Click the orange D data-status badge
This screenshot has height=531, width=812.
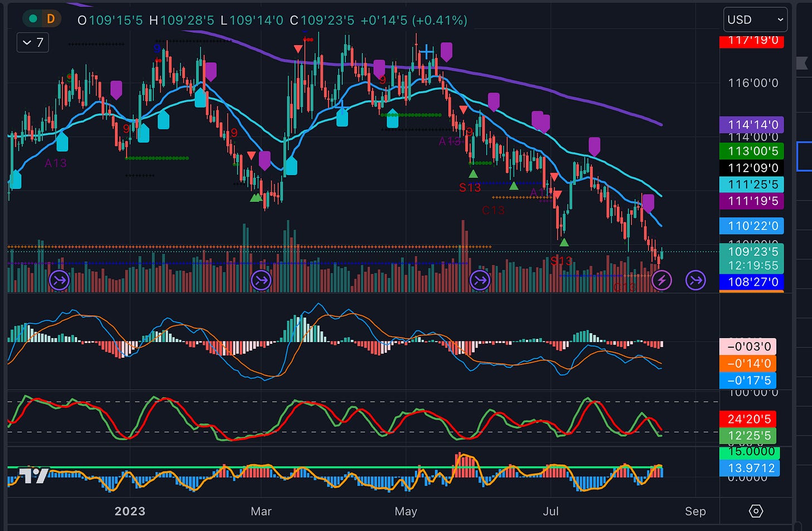(x=51, y=19)
